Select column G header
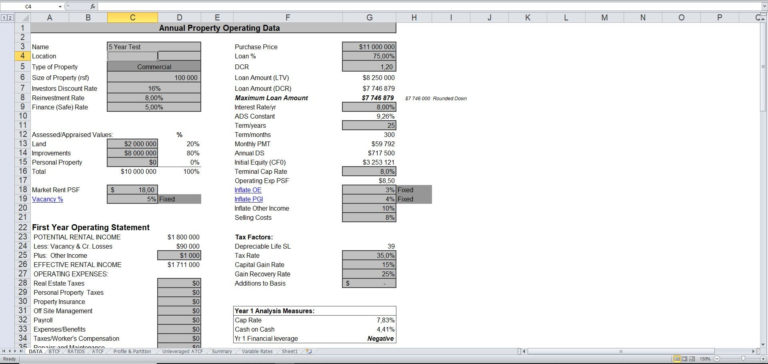Screen dimensions: 768x364 point(369,18)
